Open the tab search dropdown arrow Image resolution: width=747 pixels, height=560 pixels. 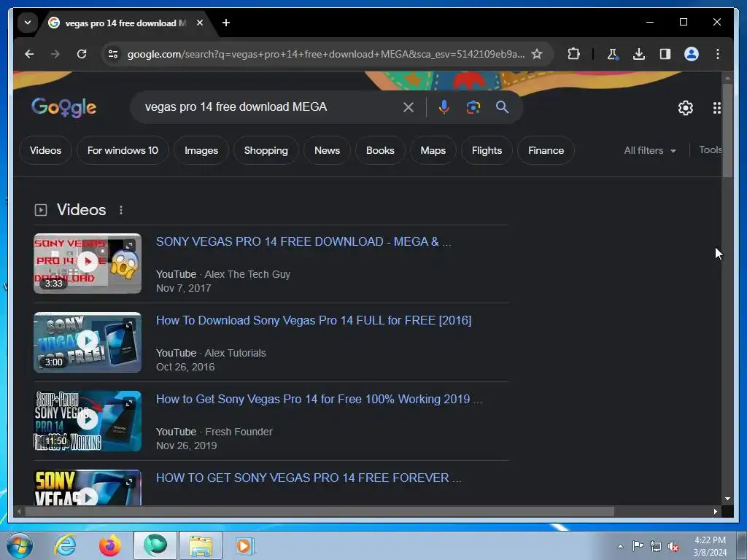(x=28, y=23)
